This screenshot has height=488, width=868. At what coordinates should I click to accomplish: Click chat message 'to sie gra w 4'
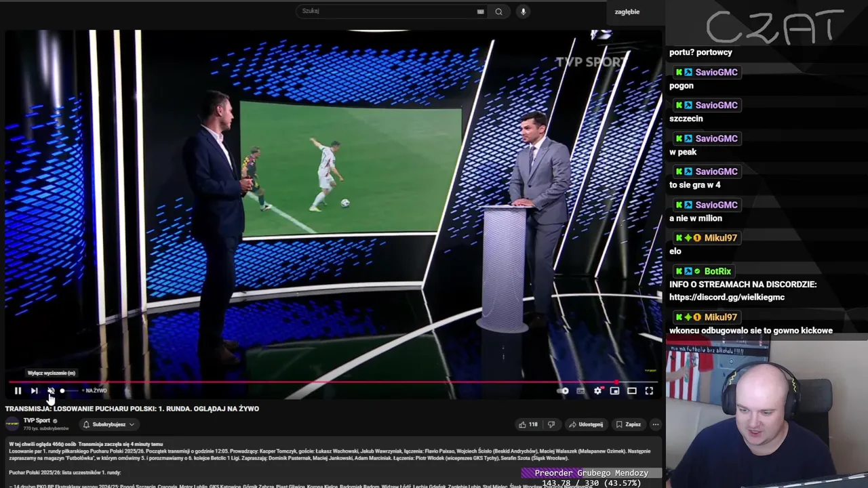point(695,185)
